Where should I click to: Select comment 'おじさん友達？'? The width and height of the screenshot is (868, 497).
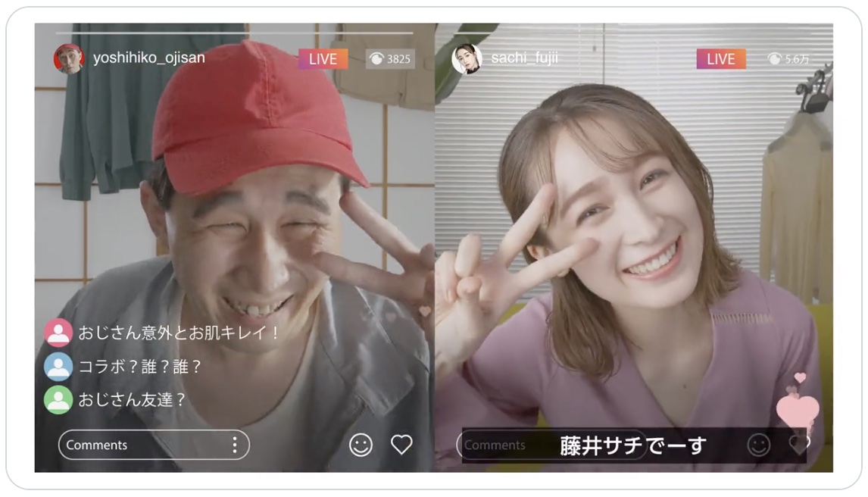click(x=132, y=399)
